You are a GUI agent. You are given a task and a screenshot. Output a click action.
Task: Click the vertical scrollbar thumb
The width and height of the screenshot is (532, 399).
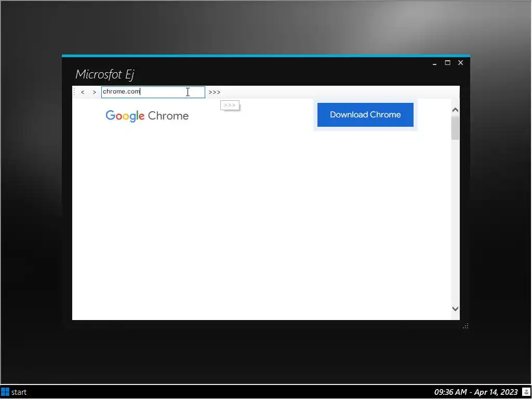coord(455,128)
